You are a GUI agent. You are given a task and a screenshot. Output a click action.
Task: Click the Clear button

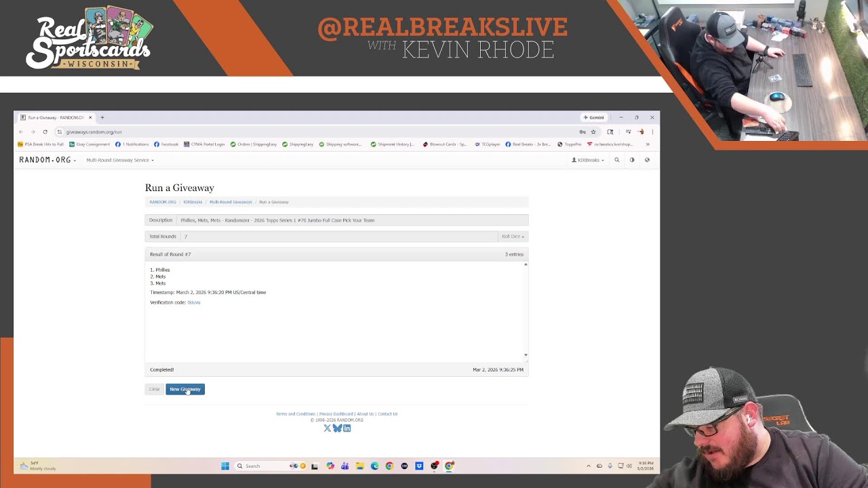click(155, 389)
